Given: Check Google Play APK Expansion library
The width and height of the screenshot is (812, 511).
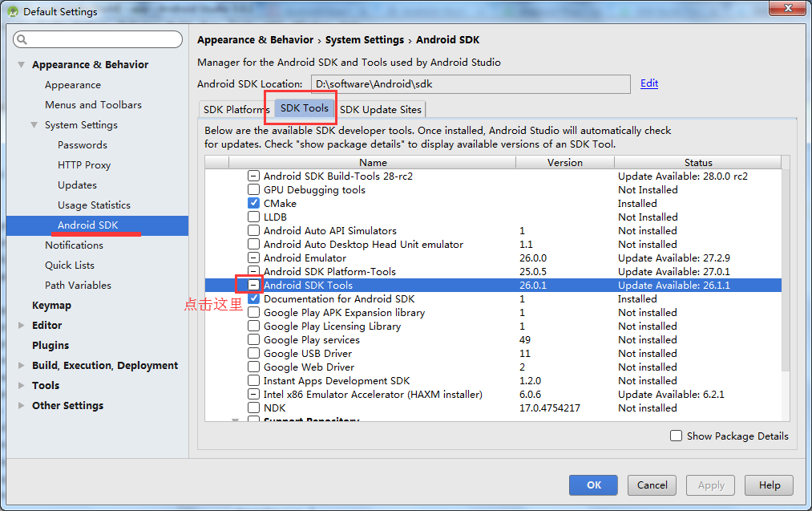Looking at the screenshot, I should [253, 313].
